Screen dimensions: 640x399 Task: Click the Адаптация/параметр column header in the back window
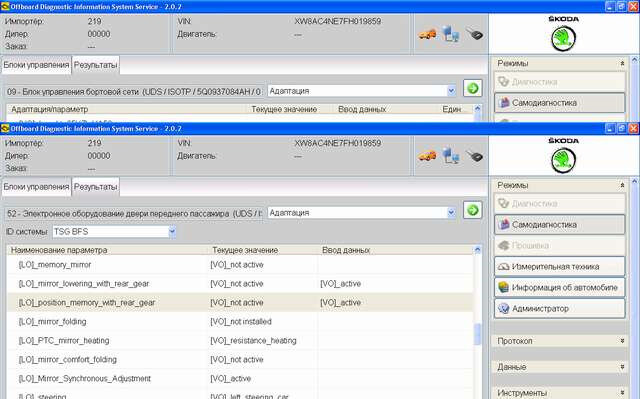point(49,109)
